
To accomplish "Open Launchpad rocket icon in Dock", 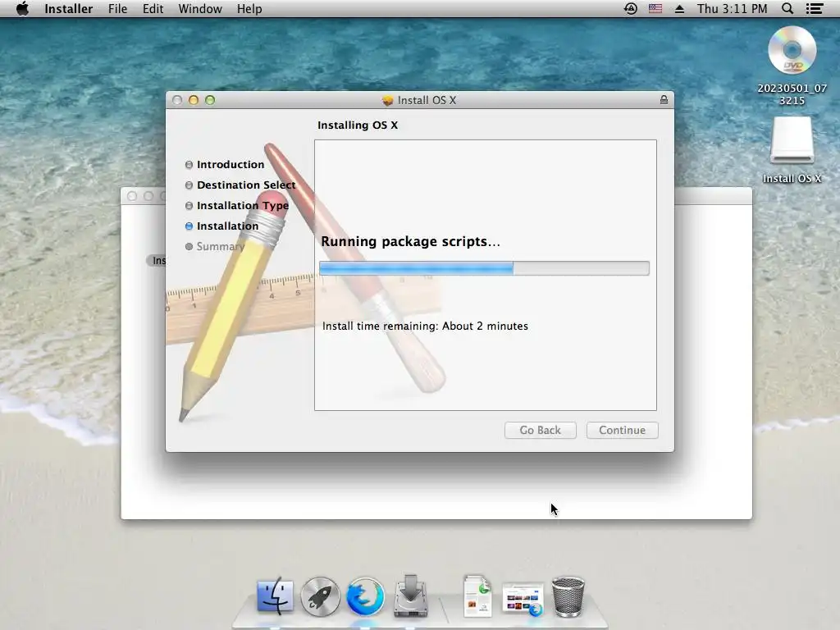I will tap(321, 596).
